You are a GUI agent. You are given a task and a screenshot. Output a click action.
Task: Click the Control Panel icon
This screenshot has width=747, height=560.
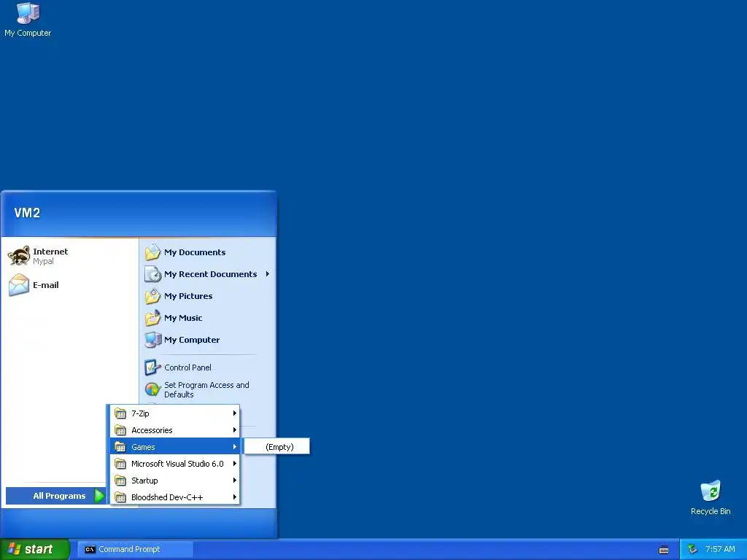(152, 367)
